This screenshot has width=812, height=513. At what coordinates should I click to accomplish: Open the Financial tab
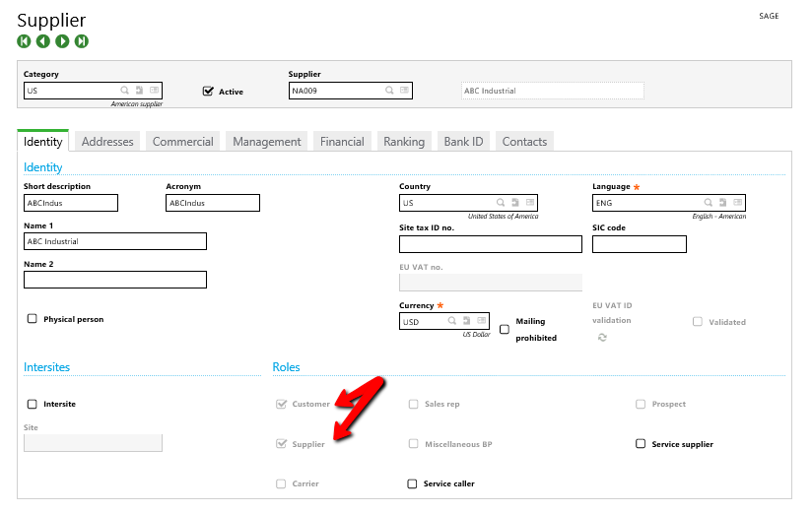(x=342, y=142)
